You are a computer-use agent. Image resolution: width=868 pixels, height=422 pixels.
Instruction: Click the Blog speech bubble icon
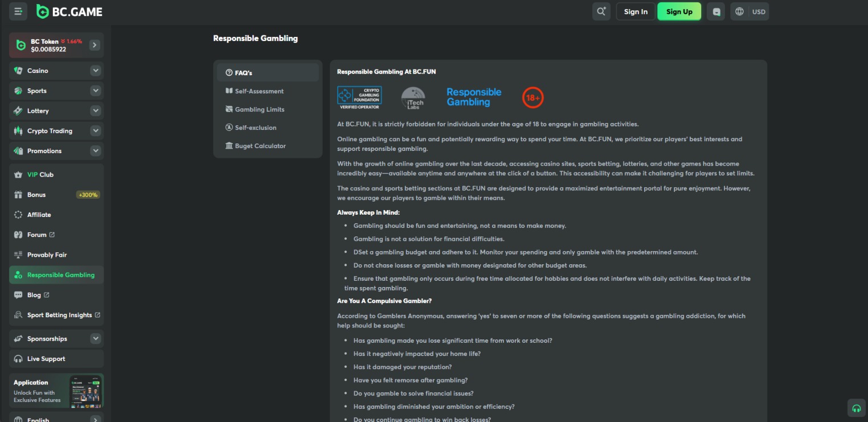pos(18,295)
